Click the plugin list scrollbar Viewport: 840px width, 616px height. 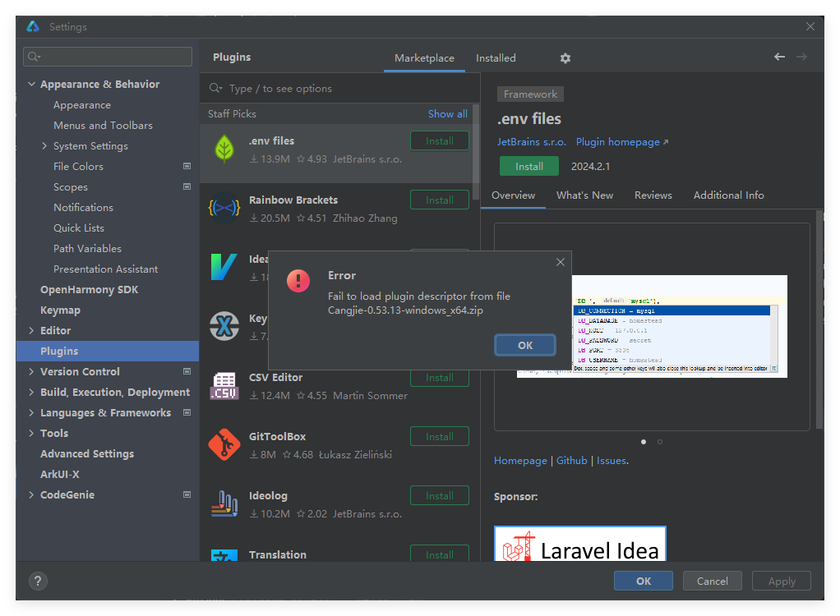click(476, 153)
